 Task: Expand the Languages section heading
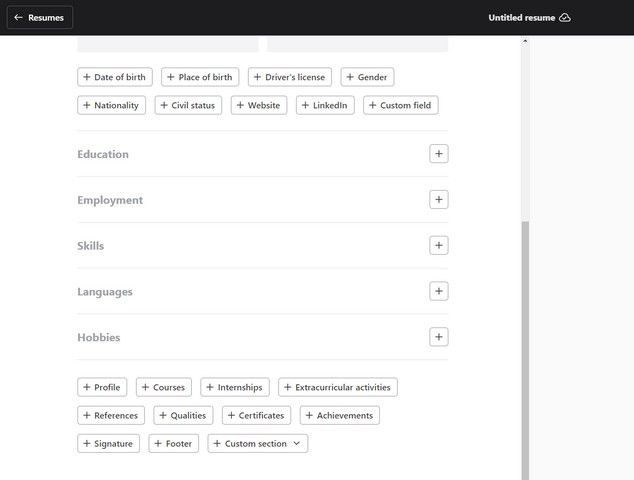pyautogui.click(x=105, y=292)
